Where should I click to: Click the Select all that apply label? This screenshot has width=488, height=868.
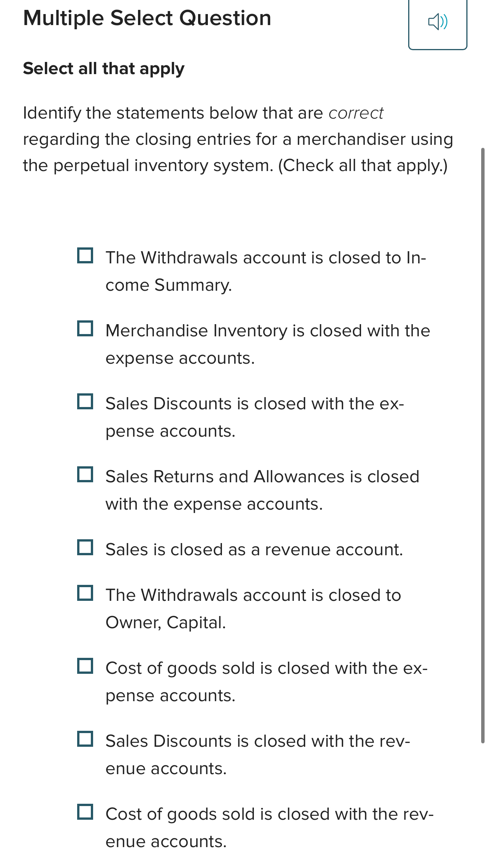click(x=103, y=68)
